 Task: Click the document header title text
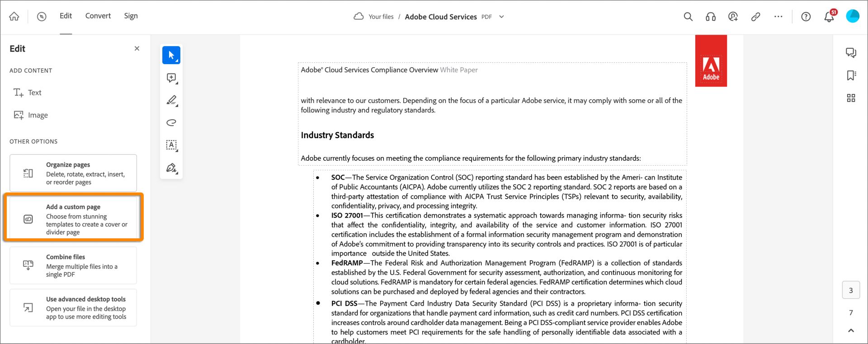coord(389,70)
